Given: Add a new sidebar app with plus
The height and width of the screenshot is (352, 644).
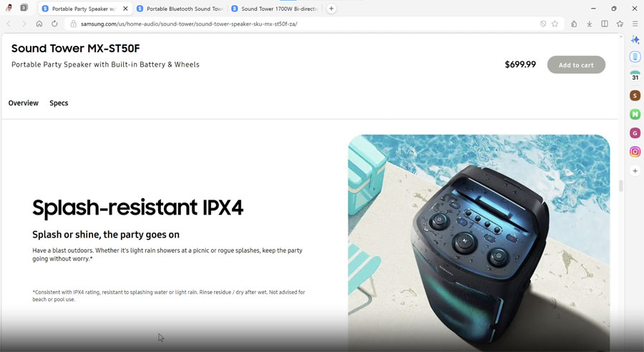Looking at the screenshot, I should click(x=635, y=171).
